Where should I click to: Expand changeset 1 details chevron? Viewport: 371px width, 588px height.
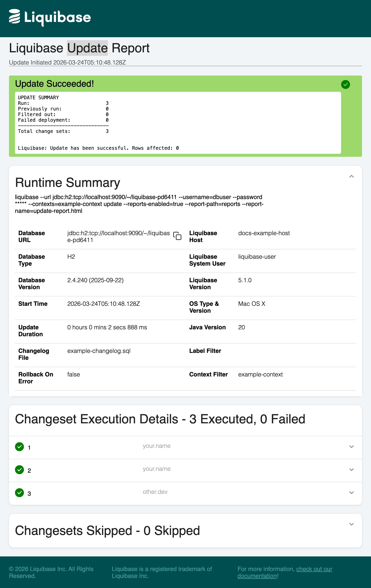coord(352,447)
